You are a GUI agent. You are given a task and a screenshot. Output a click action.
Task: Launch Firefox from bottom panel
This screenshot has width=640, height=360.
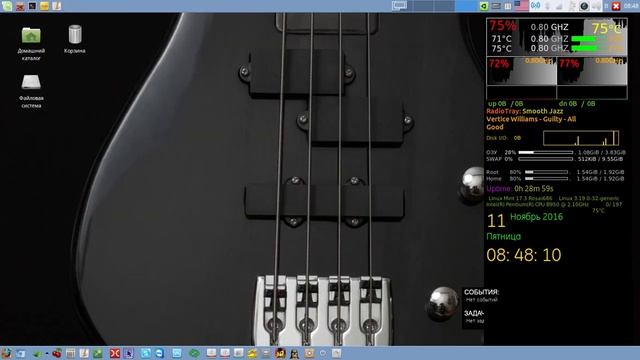[6, 353]
